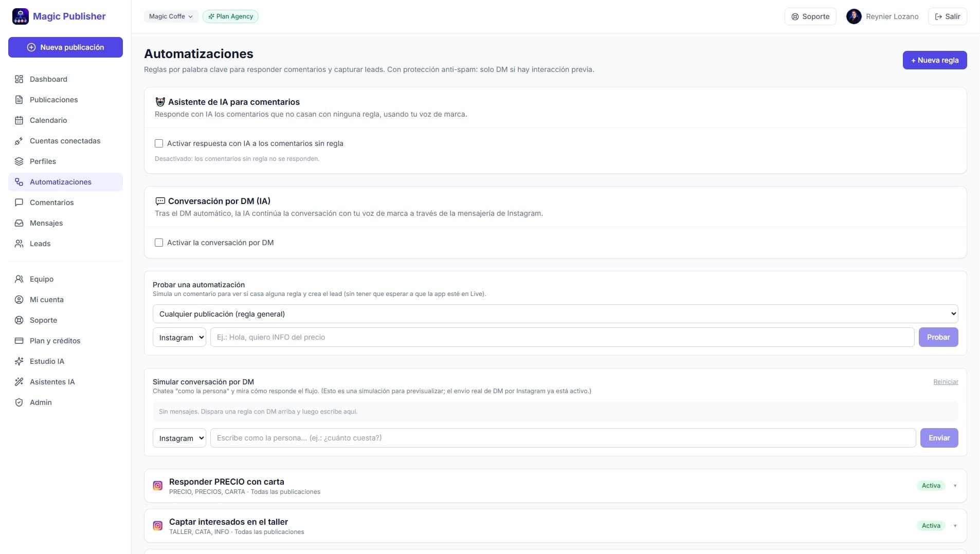Screen dimensions: 980x554
Task: Click the Soporte lifebuoy icon in sidebar
Action: (19, 320)
